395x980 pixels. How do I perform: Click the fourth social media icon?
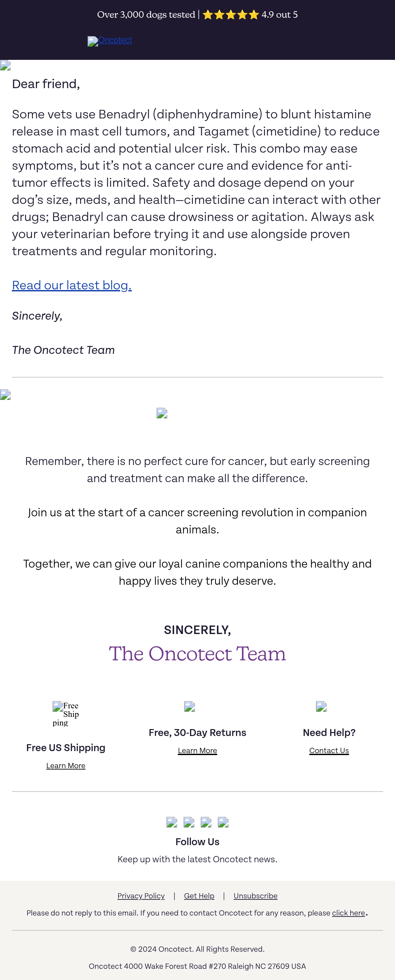[223, 822]
